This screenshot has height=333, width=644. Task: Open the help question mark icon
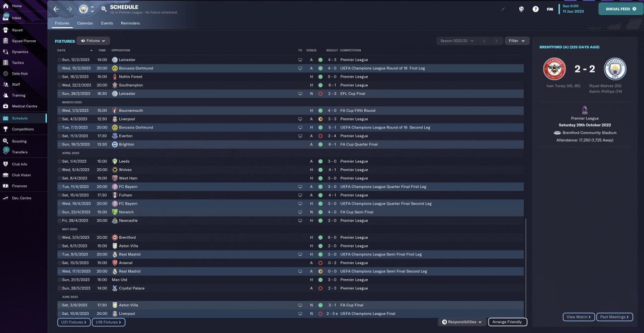(x=536, y=9)
